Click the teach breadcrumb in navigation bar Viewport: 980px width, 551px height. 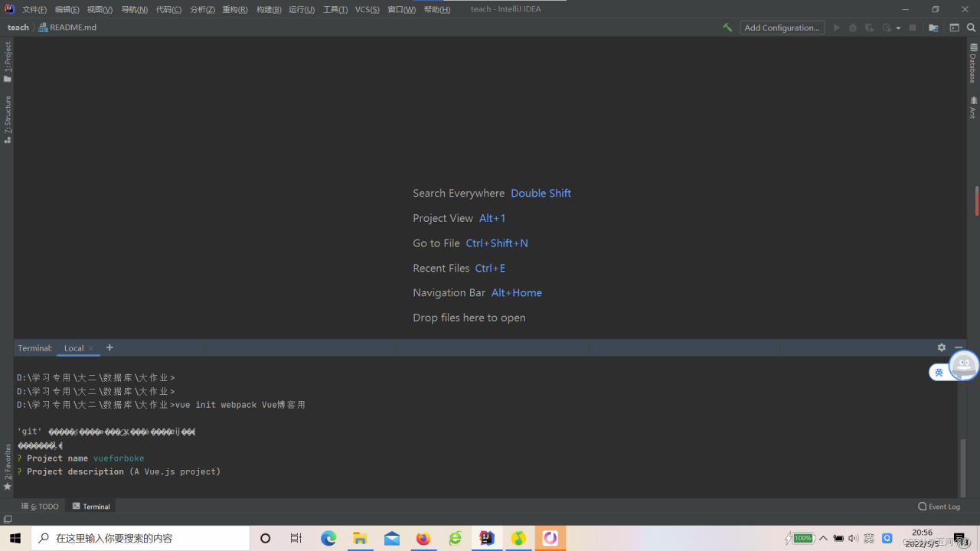[x=18, y=28]
